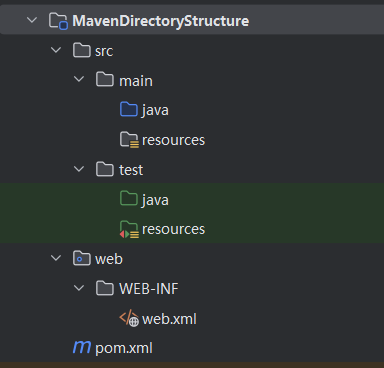The height and width of the screenshot is (368, 384).
Task: Select the java label under main
Action: [155, 110]
